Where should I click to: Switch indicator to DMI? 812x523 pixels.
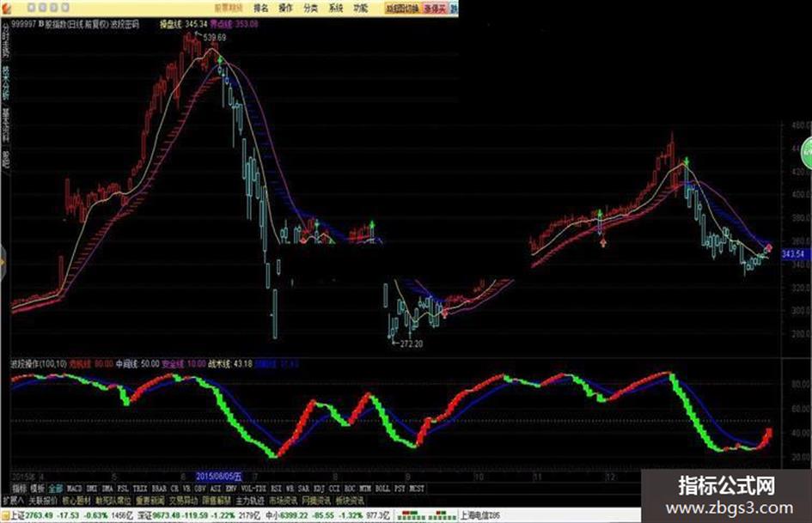[92, 489]
